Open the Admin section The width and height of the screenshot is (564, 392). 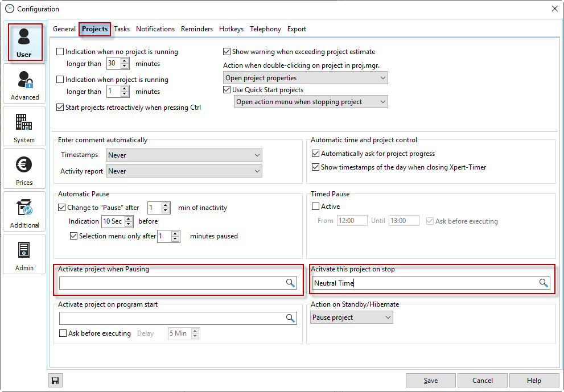point(24,255)
